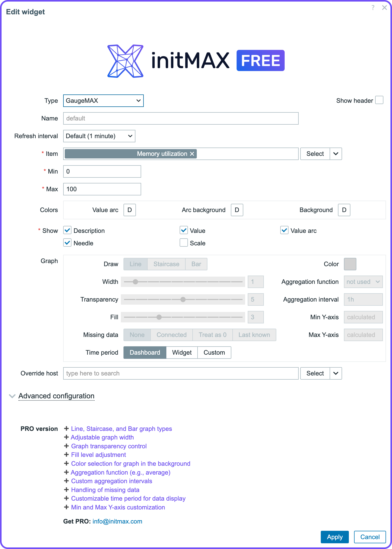
Task: Enable the Scale checkbox
Action: point(184,243)
